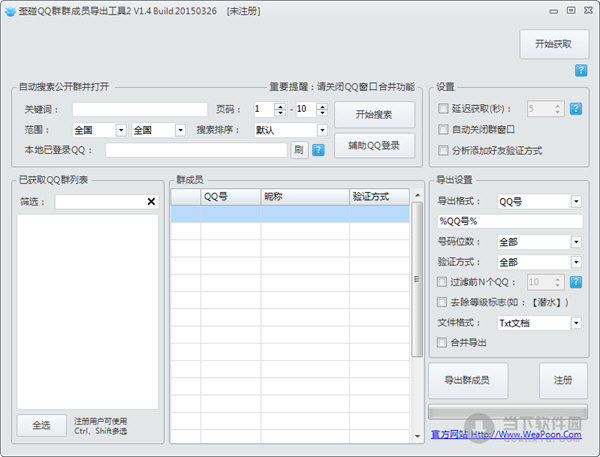Click the app logo in the title bar

click(10, 11)
